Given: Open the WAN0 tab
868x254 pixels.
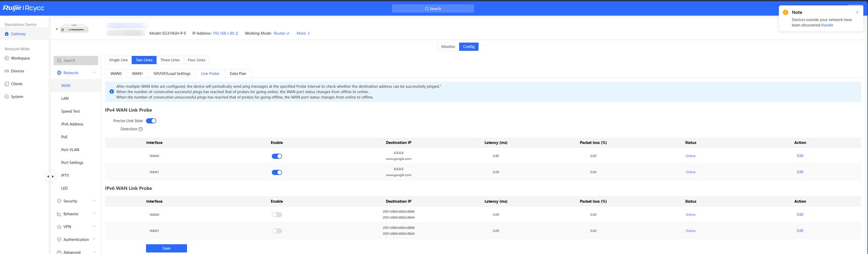Looking at the screenshot, I should click(116, 73).
